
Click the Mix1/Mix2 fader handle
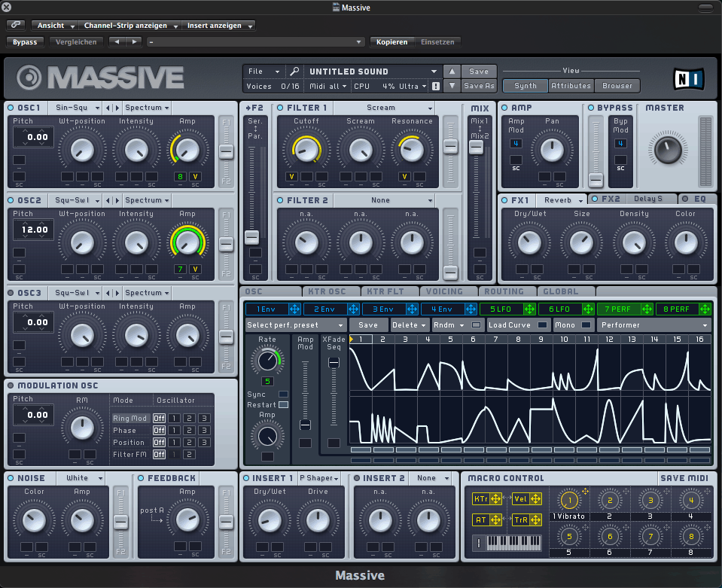[476, 148]
